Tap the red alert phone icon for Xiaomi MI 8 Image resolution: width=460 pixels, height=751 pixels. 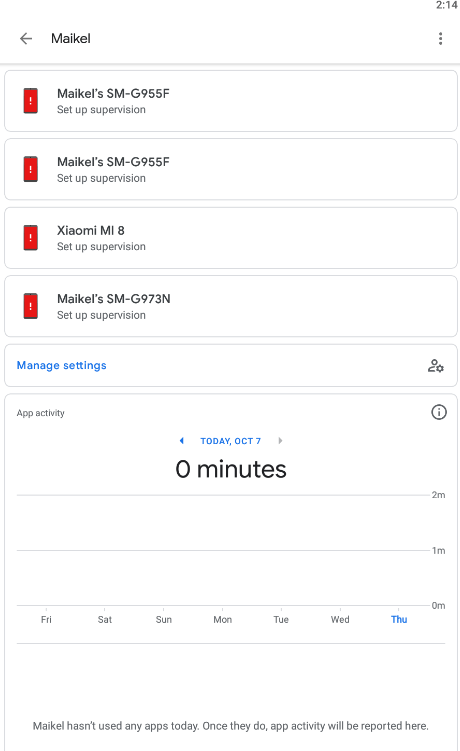(31, 238)
